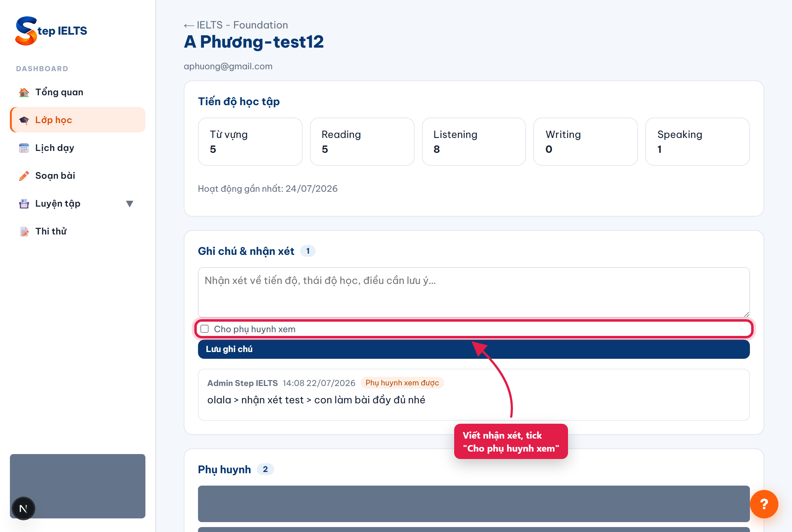Save note with Lưu ghi chú button
792x532 pixels.
474,349
